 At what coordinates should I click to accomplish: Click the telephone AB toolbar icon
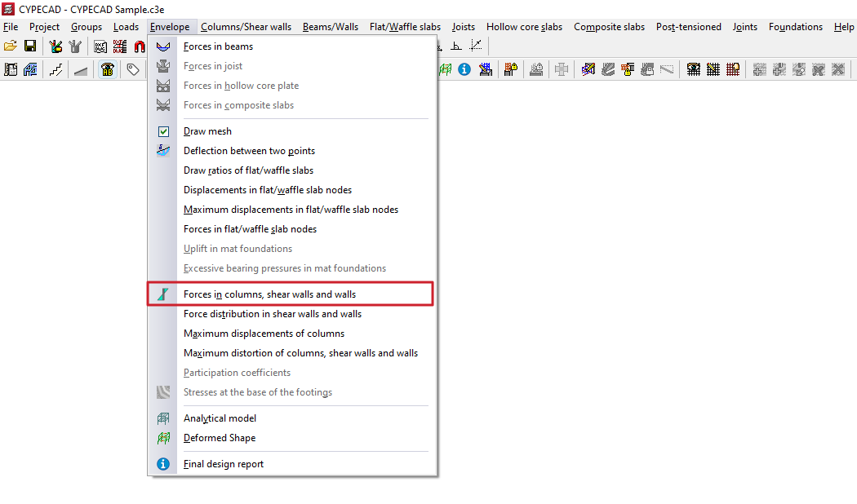pyautogui.click(x=108, y=69)
